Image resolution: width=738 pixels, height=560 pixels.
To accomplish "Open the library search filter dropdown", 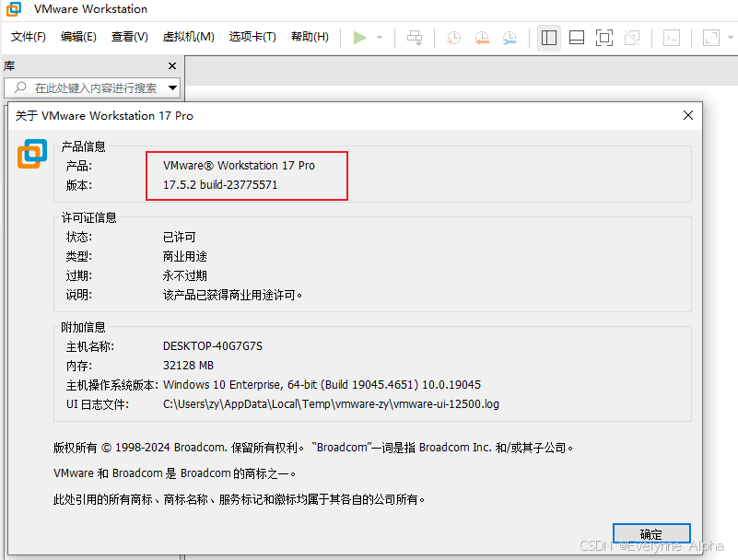I will [x=172, y=88].
